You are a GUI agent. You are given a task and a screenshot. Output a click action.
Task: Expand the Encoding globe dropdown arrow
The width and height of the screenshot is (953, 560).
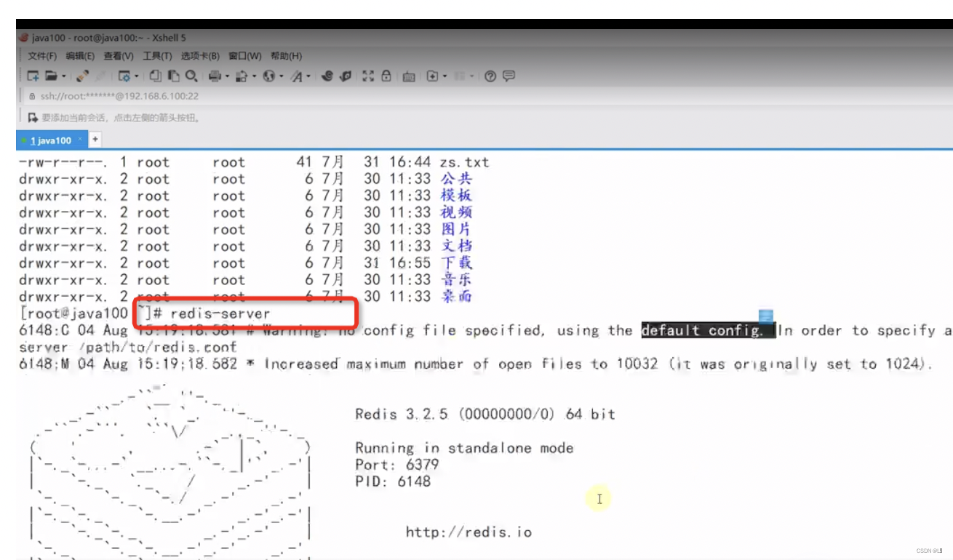click(281, 76)
